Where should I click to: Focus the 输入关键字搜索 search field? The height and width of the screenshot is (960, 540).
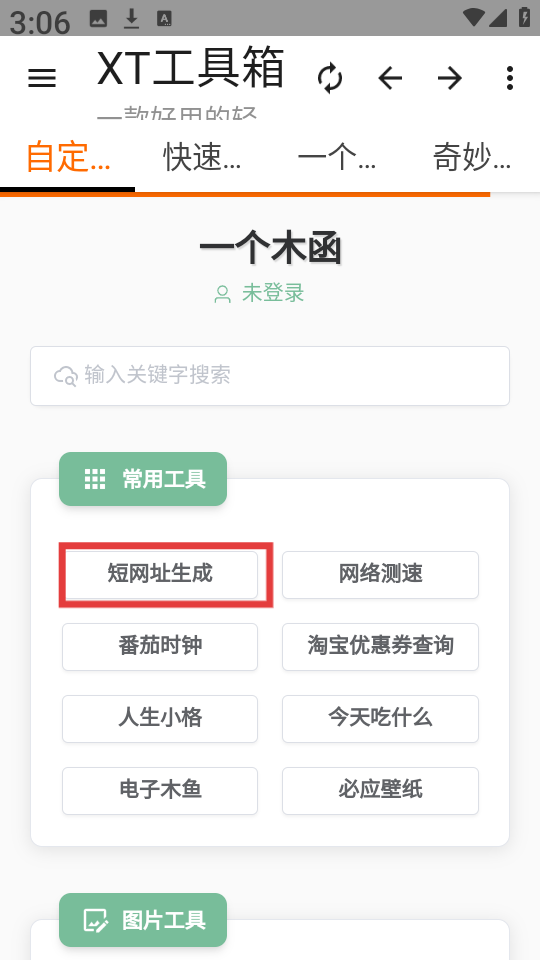click(270, 376)
